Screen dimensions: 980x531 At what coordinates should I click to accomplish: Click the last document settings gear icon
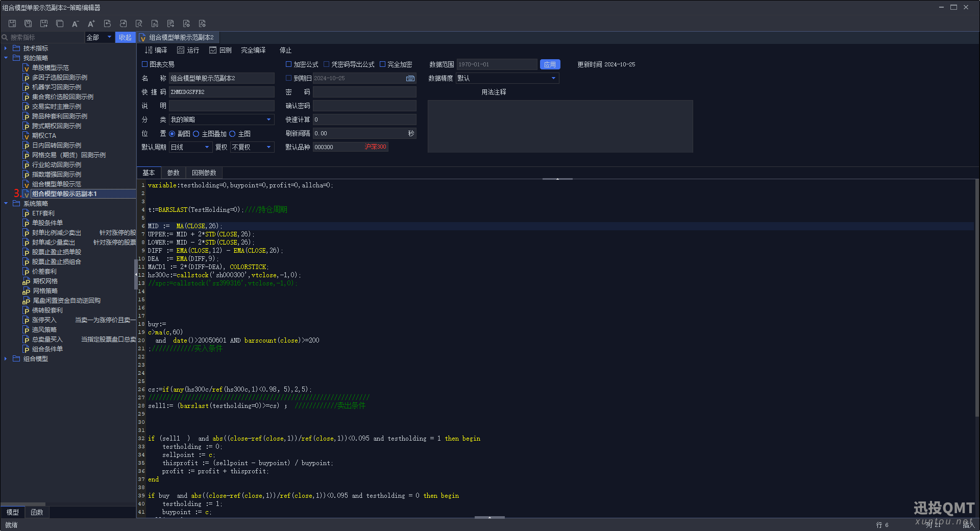pos(202,23)
